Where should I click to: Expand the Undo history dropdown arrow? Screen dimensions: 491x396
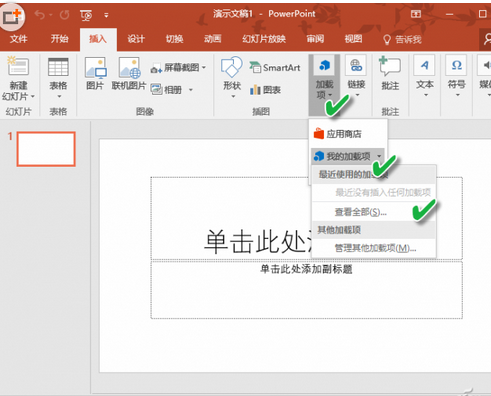[51, 15]
